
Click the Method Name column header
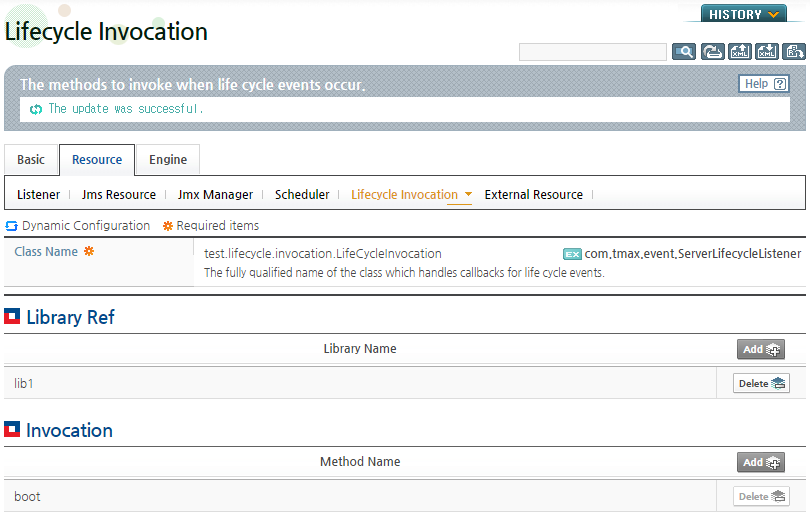coord(360,462)
